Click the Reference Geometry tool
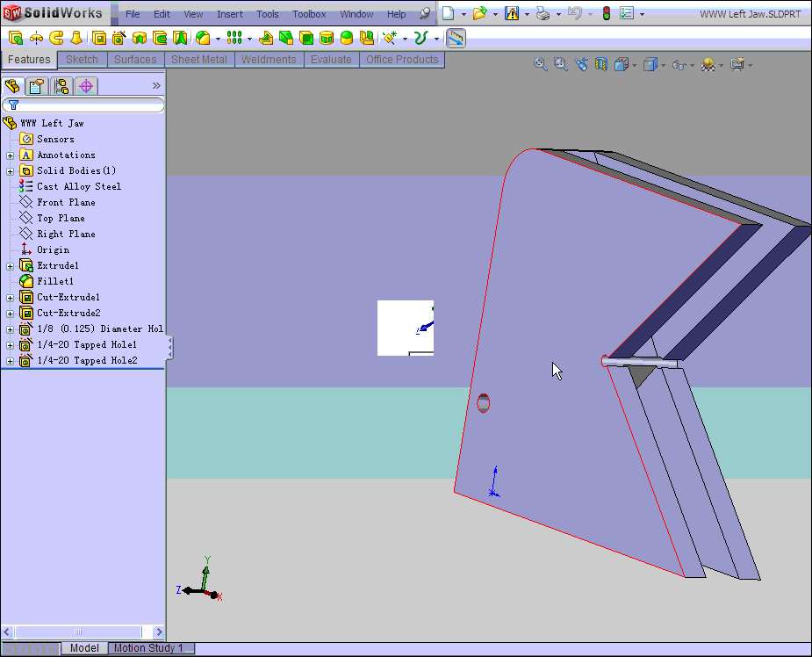Screen dimensions: 812x657 click(x=390, y=38)
